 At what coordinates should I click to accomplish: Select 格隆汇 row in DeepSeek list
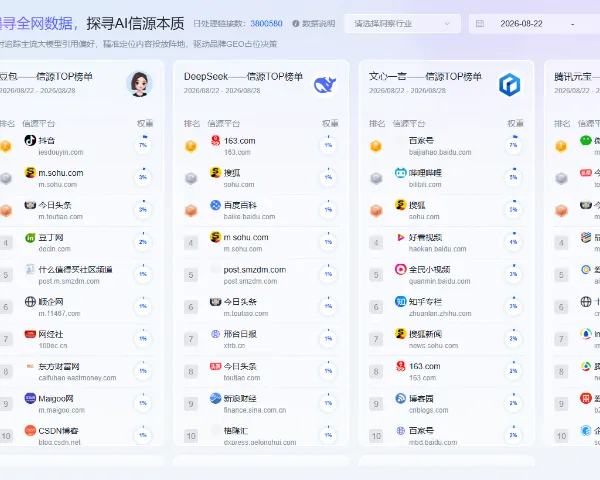tap(261, 436)
